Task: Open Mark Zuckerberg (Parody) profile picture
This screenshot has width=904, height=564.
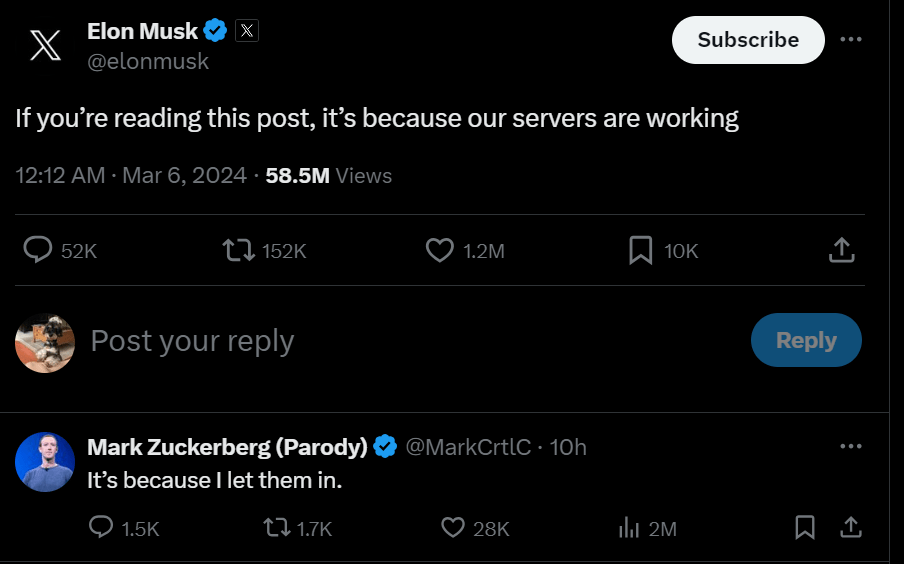Action: (45, 462)
